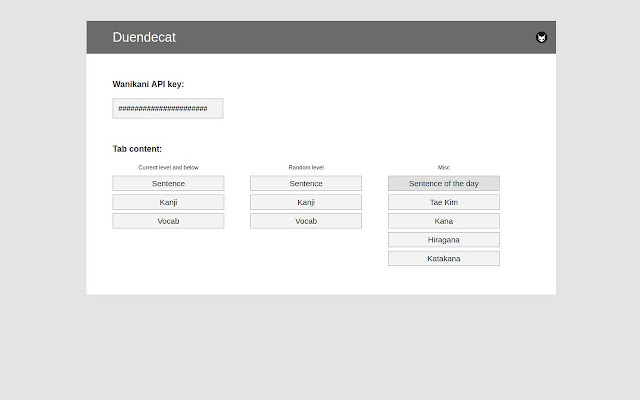Select Sentence under Current level and below
This screenshot has height=400, width=640.
pyautogui.click(x=168, y=183)
